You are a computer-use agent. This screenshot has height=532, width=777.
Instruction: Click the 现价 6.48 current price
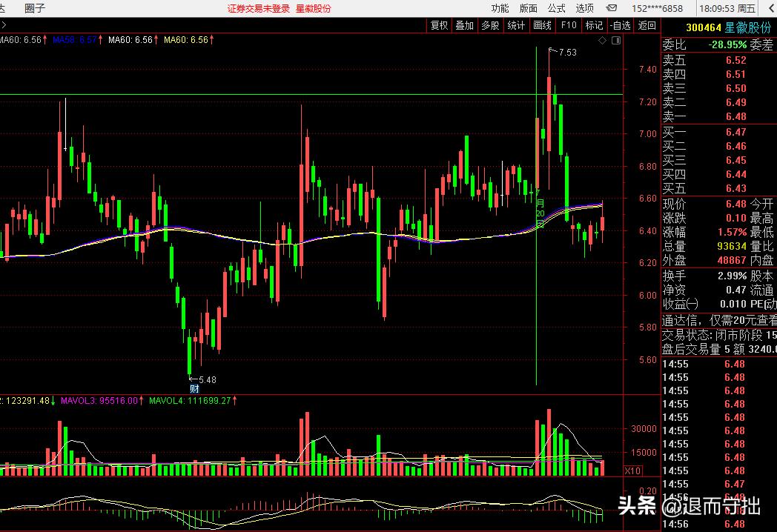[x=736, y=204]
